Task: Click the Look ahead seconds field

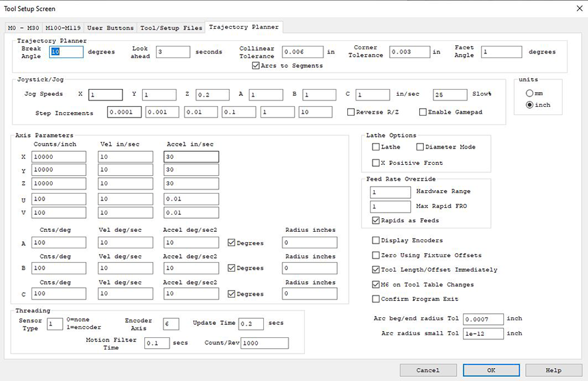Action: click(172, 52)
